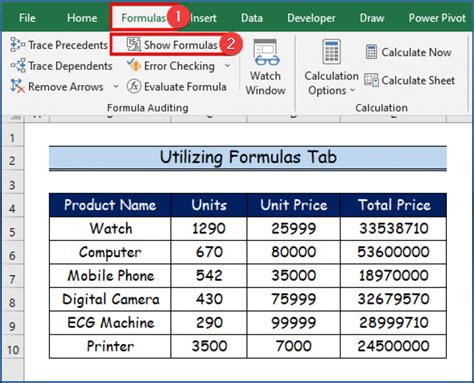This screenshot has width=474, height=383.
Task: Click the Show Formulas label
Action: click(x=181, y=45)
